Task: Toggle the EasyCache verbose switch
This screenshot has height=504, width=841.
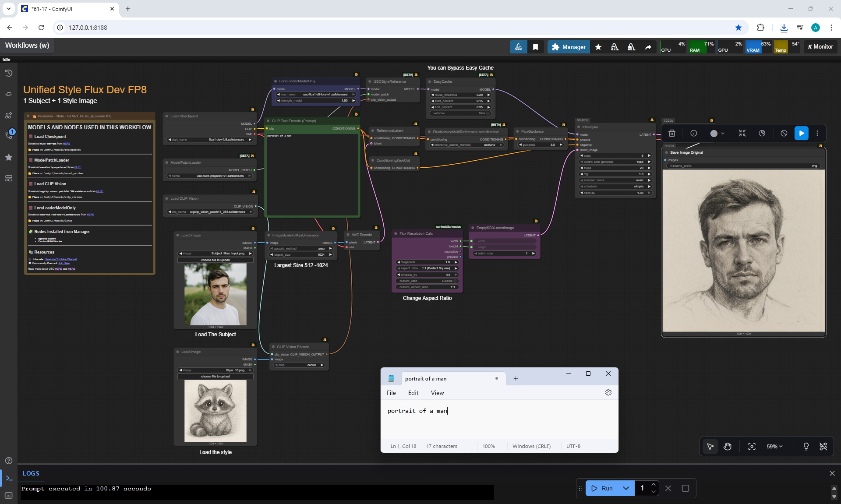Action: (487, 113)
